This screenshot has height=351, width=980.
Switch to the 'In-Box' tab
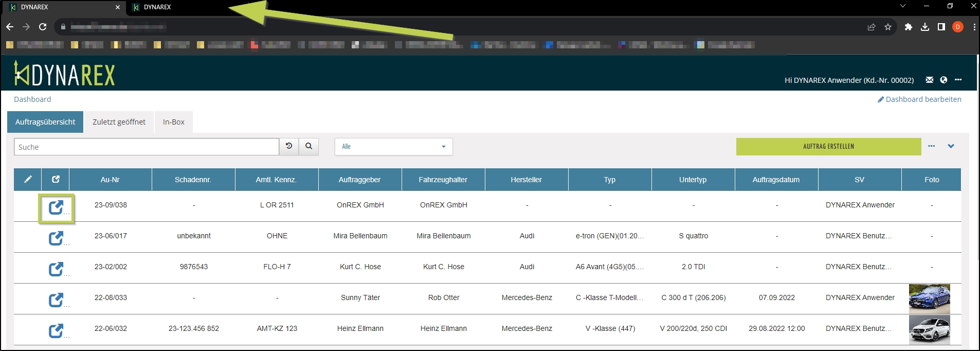click(x=173, y=122)
